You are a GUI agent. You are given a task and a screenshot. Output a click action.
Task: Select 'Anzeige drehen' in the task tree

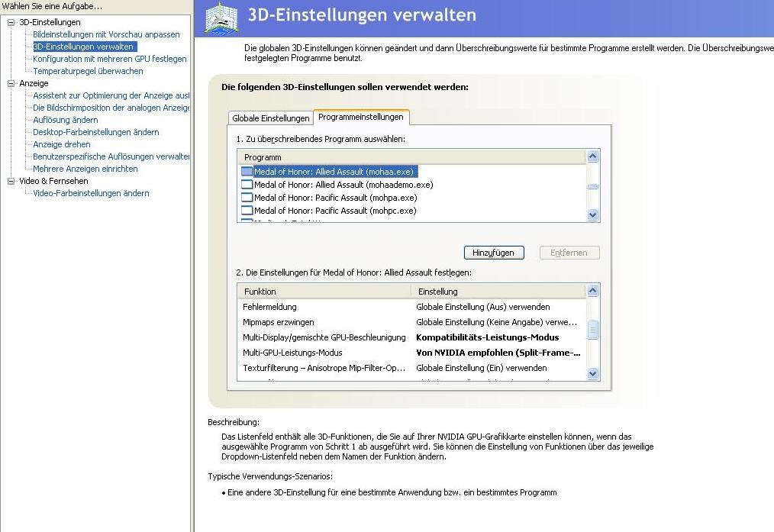coord(62,144)
